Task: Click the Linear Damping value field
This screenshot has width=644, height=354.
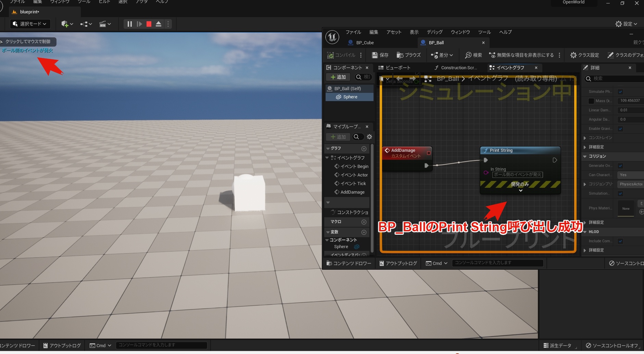Action: [631, 110]
